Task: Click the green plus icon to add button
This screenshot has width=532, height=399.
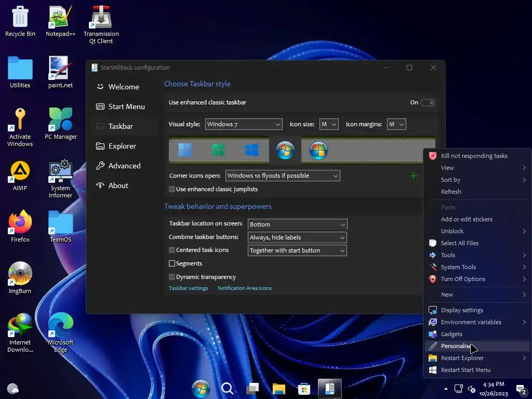Action: (x=414, y=176)
